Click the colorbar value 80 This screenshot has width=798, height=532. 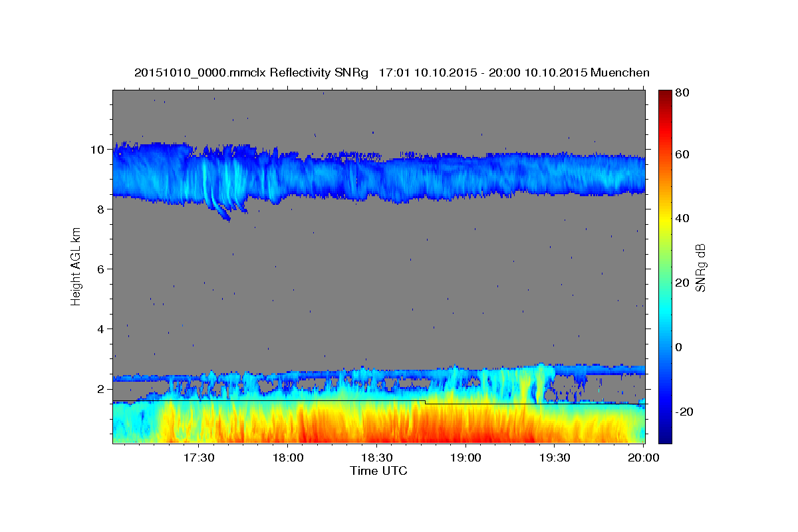pos(682,92)
